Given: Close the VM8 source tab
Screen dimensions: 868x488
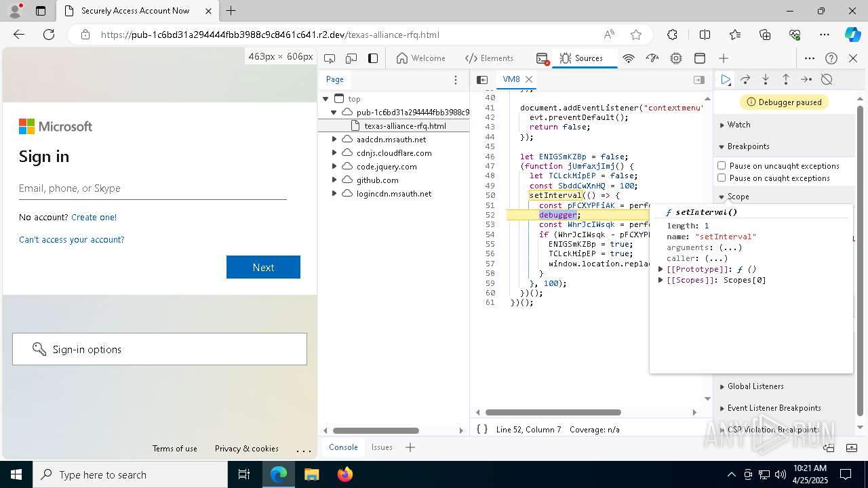Looking at the screenshot, I should pyautogui.click(x=529, y=79).
